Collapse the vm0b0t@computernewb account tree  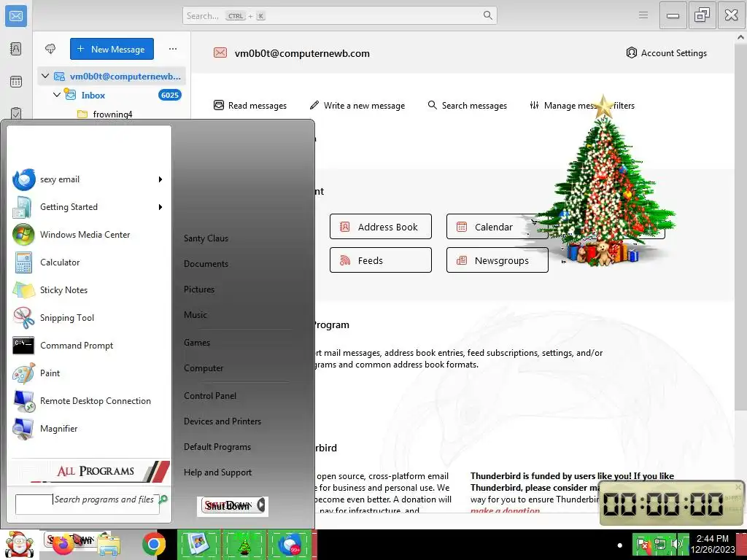45,76
